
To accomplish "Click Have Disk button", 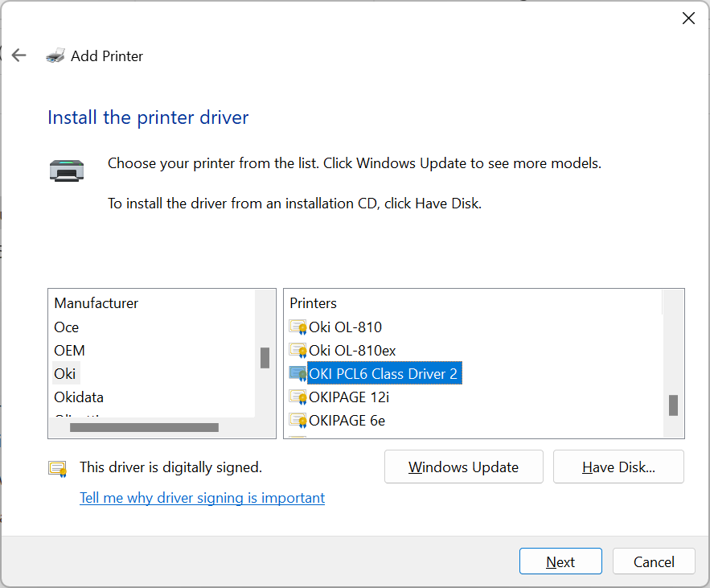I will pyautogui.click(x=618, y=467).
